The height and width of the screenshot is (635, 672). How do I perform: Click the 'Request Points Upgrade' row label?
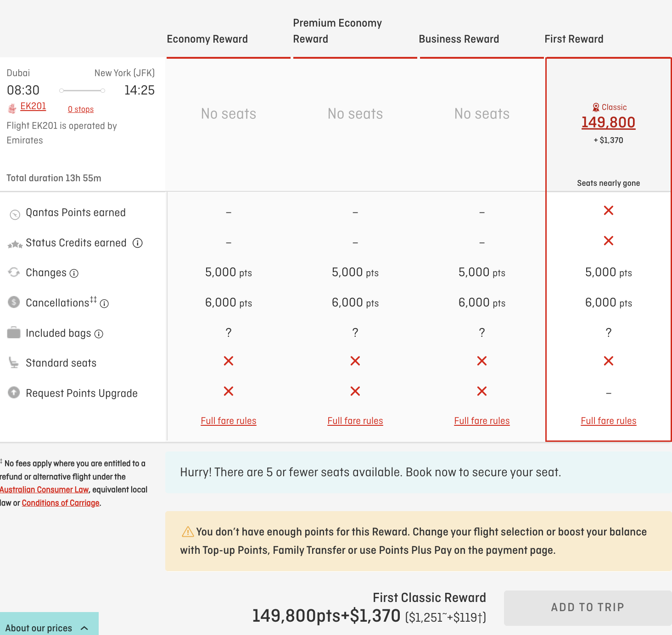(x=82, y=393)
